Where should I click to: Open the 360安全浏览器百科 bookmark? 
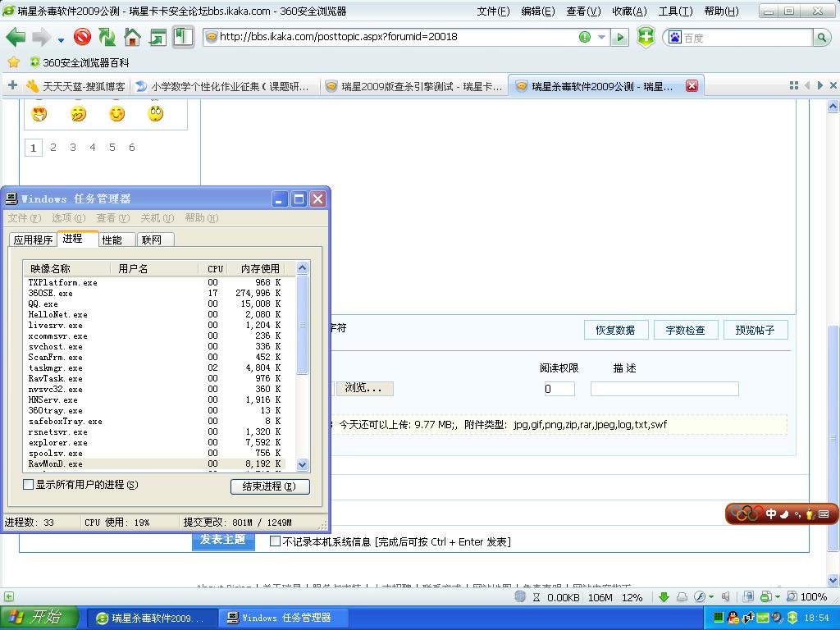tap(80, 62)
